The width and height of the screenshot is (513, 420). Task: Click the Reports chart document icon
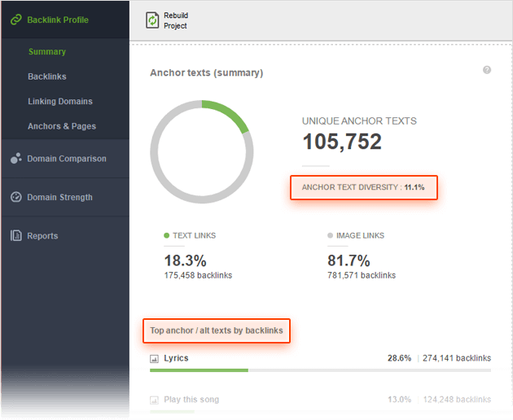[x=15, y=236]
